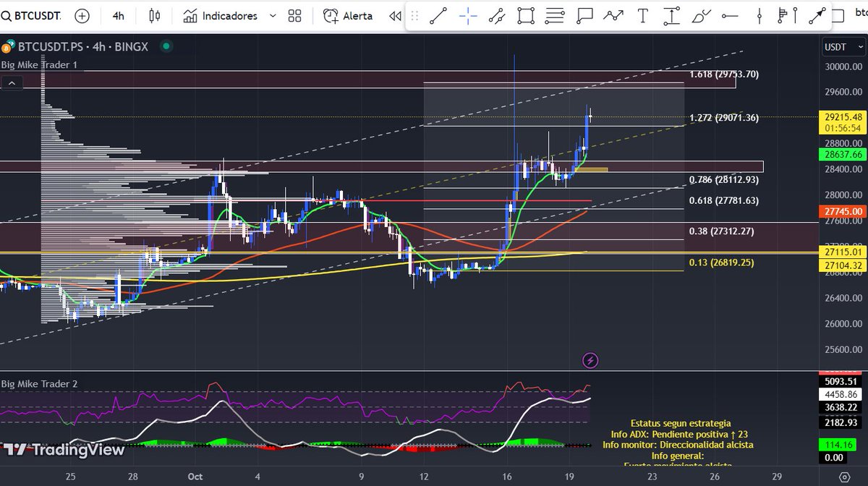Click the Estatus segun estrategia info text
868x486 pixels.
pyautogui.click(x=681, y=423)
